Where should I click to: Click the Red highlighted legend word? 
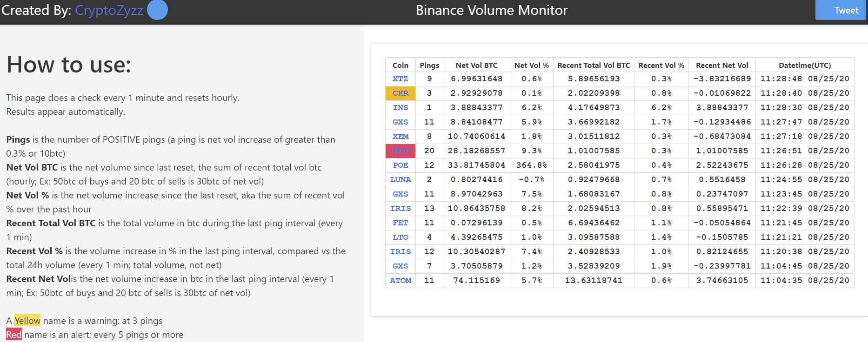point(14,335)
